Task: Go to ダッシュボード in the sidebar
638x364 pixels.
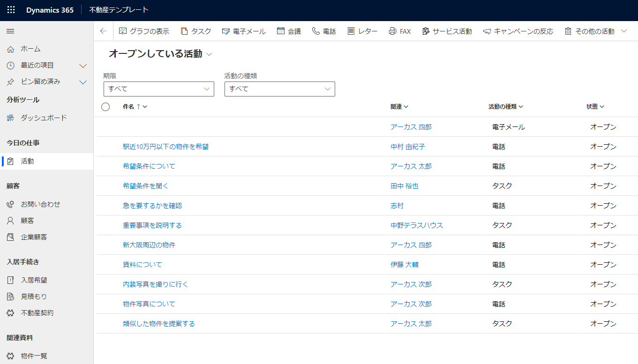Action: [x=44, y=118]
